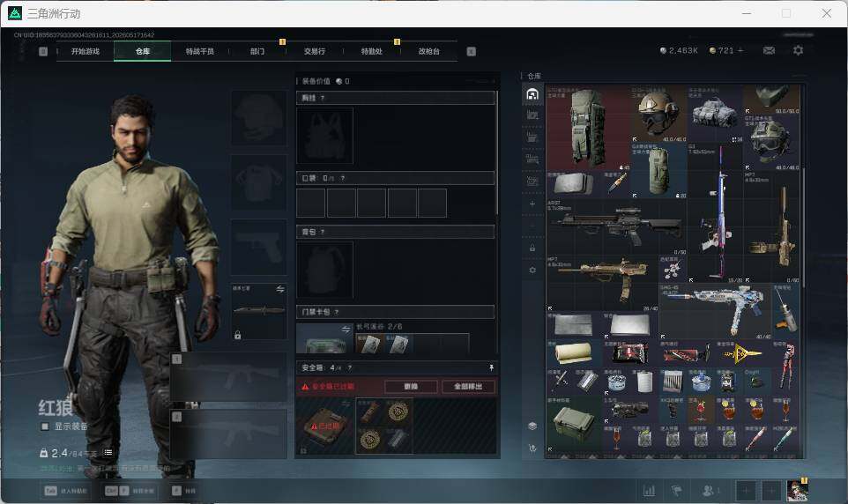Select the SMG-45 gun in stash
This screenshot has height=504, width=848.
point(715,312)
